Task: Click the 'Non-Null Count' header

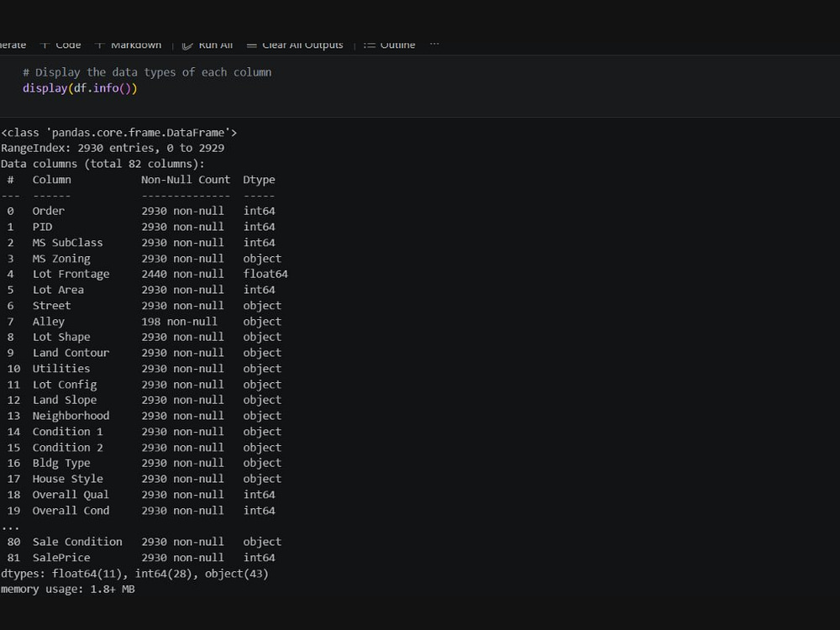Action: click(186, 180)
